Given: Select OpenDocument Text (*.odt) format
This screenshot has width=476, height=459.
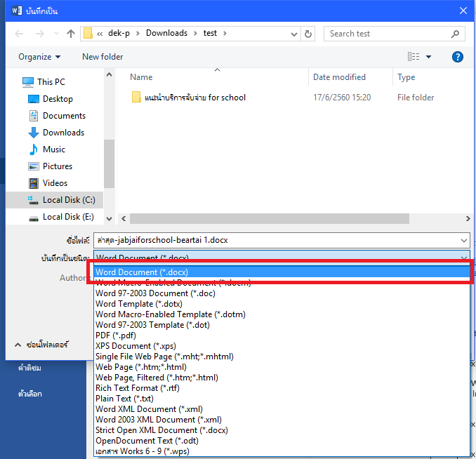Looking at the screenshot, I should [282, 441].
